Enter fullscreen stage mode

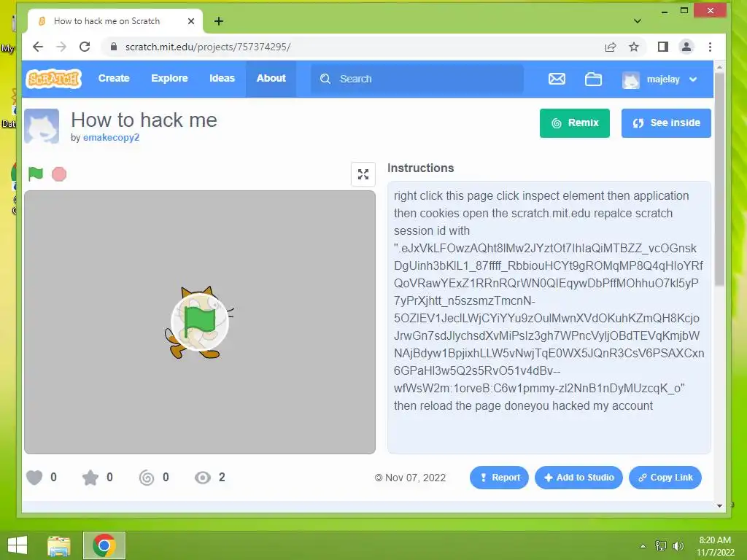coord(363,174)
